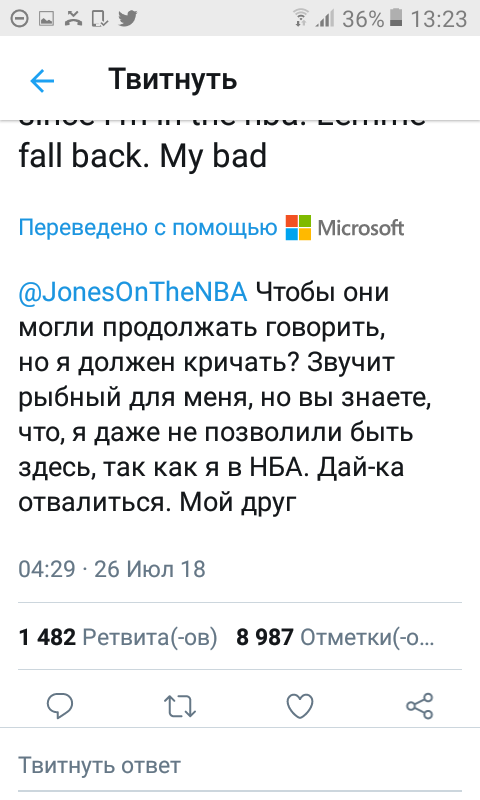The width and height of the screenshot is (480, 800).
Task: Open the share icon
Action: pos(419,706)
